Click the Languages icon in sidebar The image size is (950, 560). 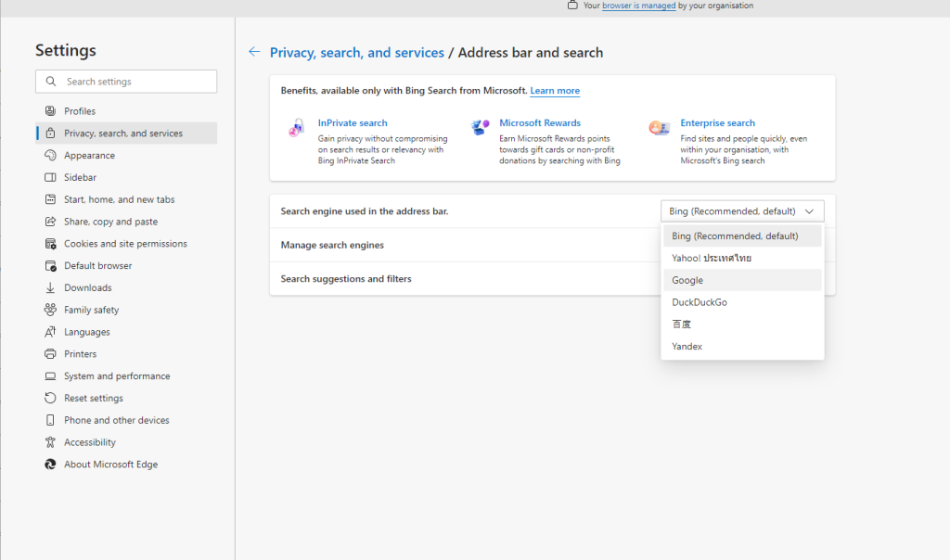click(x=48, y=332)
